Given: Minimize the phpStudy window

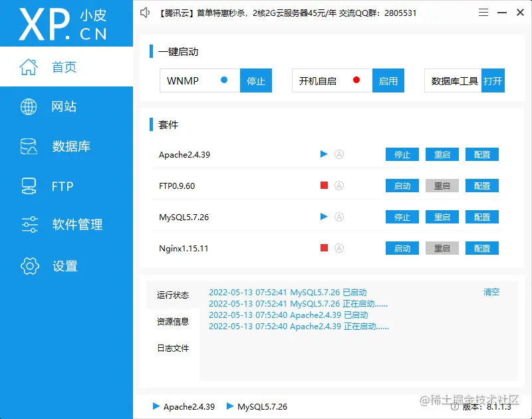Looking at the screenshot, I should click(x=502, y=13).
